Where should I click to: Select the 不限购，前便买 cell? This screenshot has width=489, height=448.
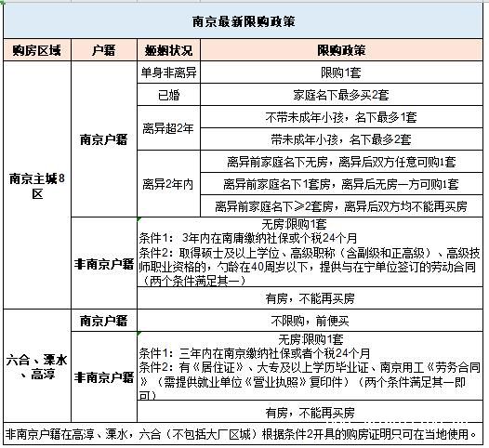[x=310, y=321]
